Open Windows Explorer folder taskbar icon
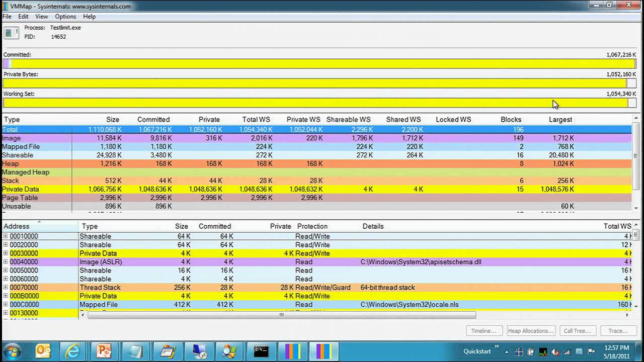This screenshot has width=644, height=362. (167, 351)
